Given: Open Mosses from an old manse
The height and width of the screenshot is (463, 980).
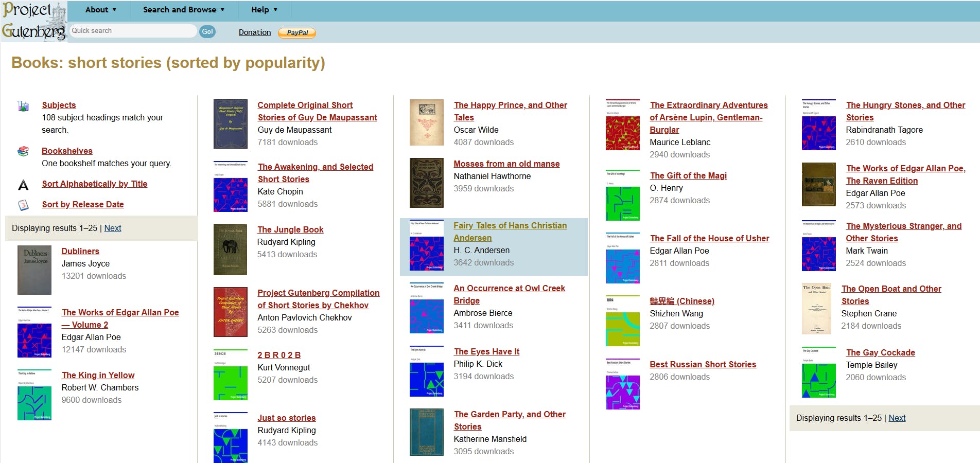Looking at the screenshot, I should 506,164.
